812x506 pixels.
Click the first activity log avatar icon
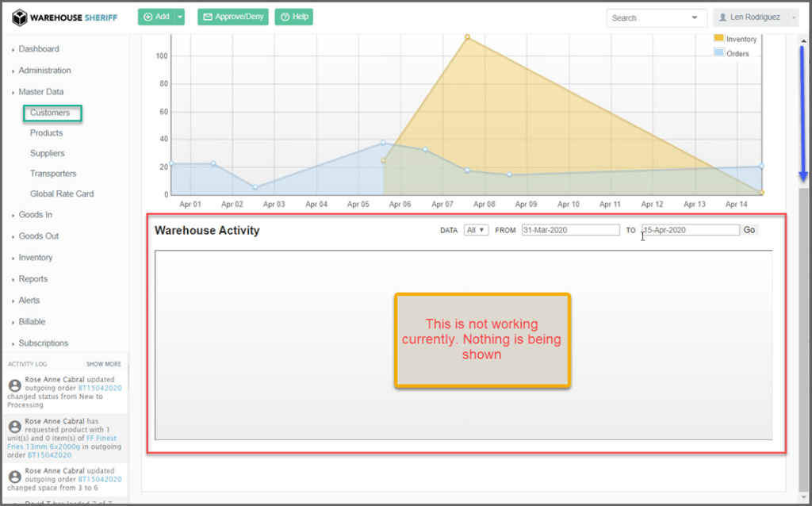[14, 385]
